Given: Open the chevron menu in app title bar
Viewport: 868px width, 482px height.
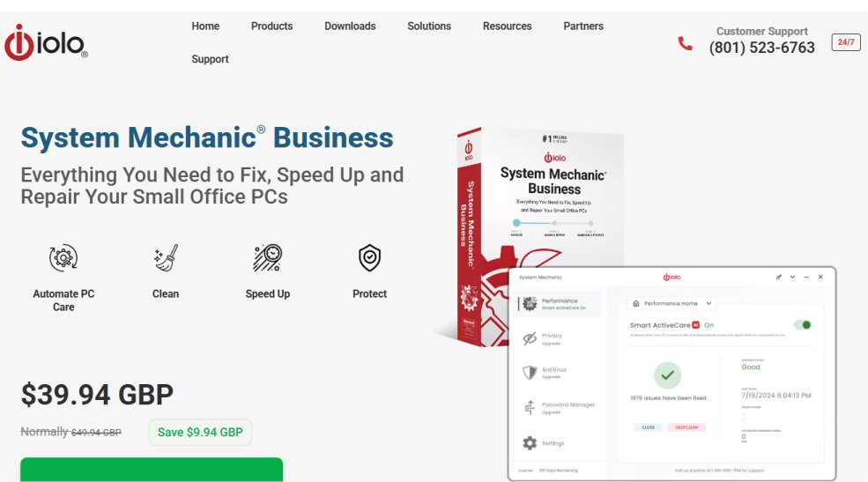Looking at the screenshot, I should point(793,277).
